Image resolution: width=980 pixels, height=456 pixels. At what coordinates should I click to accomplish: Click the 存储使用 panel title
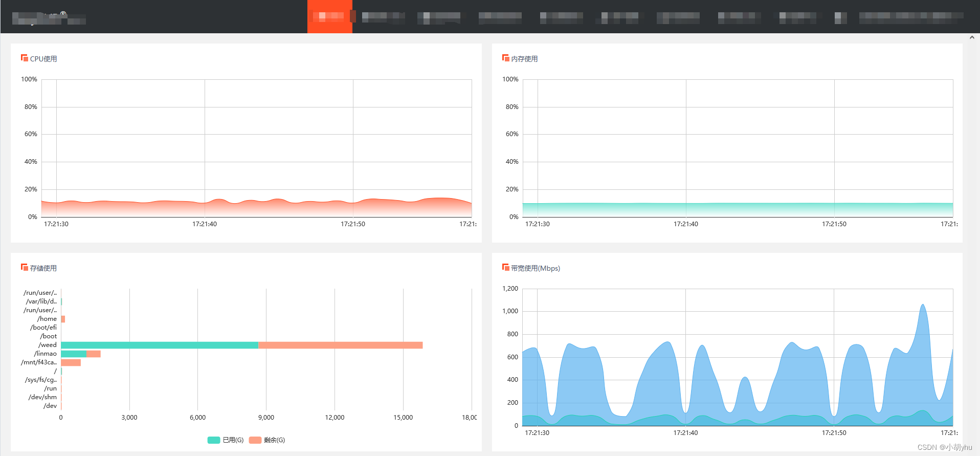43,268
